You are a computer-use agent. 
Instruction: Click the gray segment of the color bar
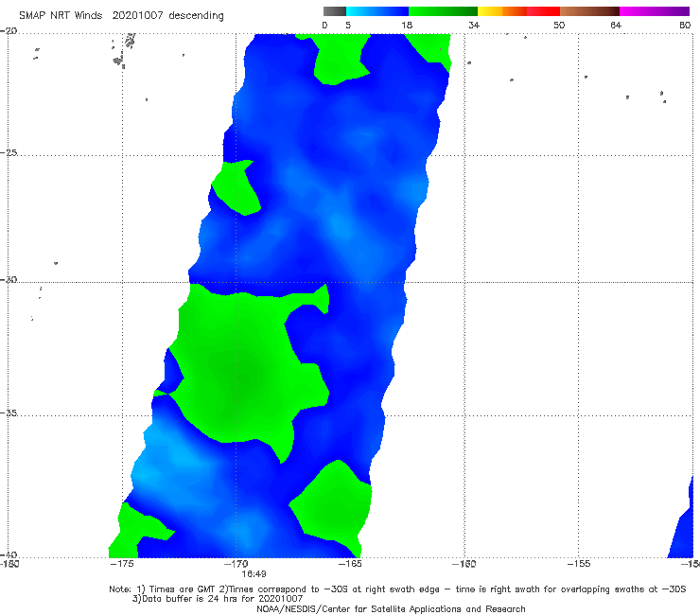pyautogui.click(x=335, y=11)
